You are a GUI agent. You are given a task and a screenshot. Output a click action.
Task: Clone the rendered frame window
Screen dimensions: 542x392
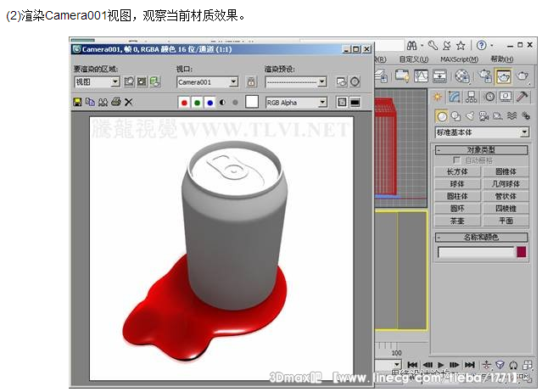103,102
